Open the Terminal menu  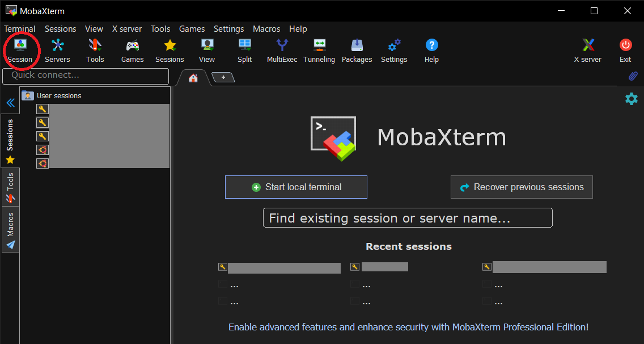pos(20,29)
